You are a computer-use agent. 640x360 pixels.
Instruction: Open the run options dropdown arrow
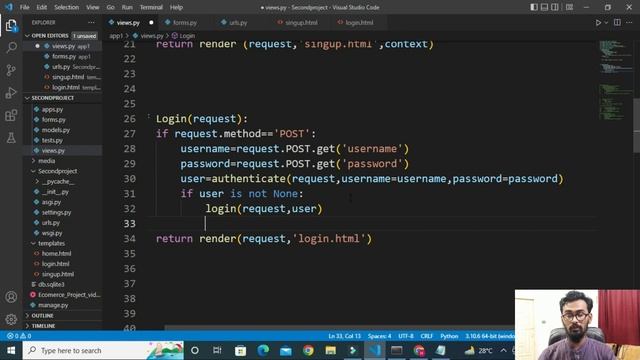click(x=606, y=22)
